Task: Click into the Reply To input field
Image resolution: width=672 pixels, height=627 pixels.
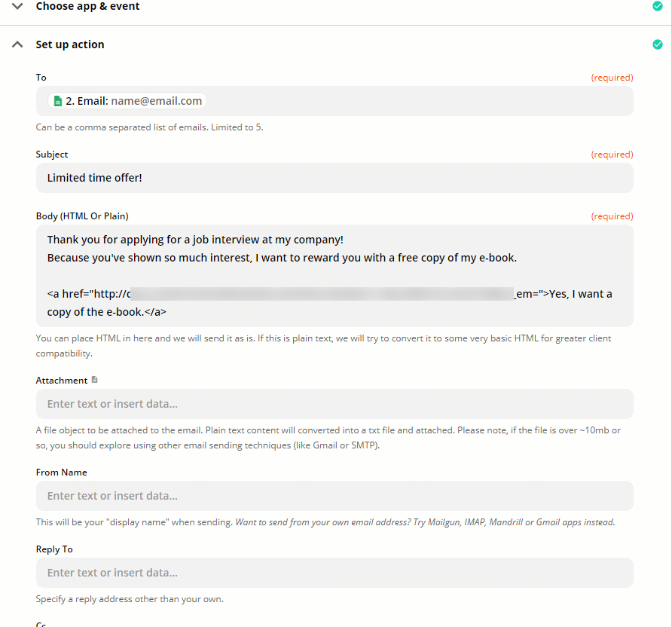Action: click(x=334, y=573)
